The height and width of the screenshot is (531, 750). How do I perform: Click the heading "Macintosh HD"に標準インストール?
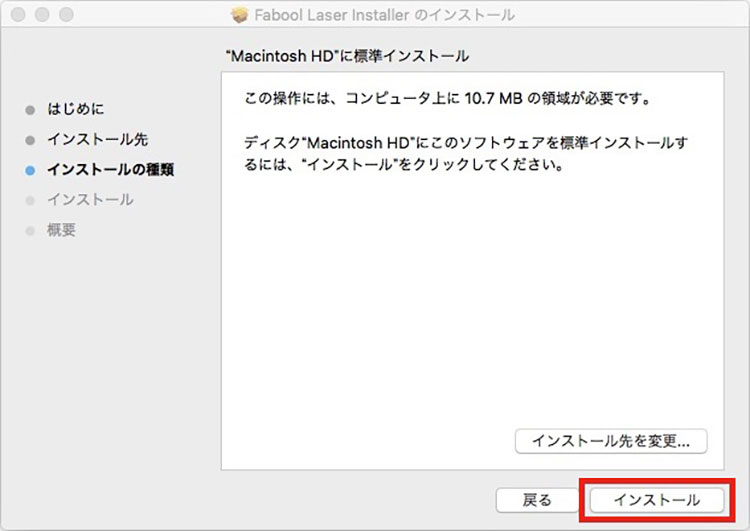click(347, 56)
